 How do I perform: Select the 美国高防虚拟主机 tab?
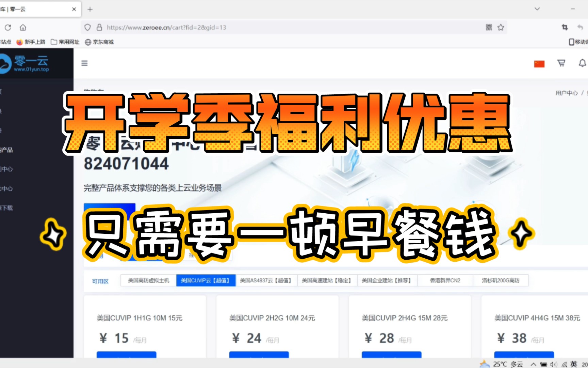coord(148,280)
